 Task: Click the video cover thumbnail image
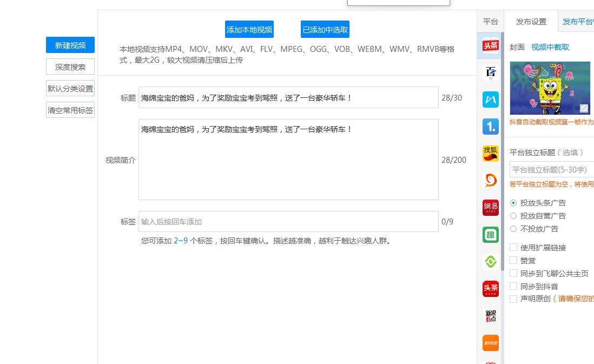(x=550, y=88)
